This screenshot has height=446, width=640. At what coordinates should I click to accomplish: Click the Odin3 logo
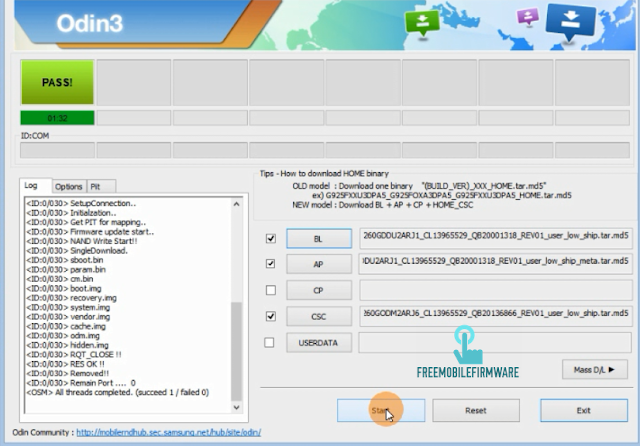click(x=89, y=23)
